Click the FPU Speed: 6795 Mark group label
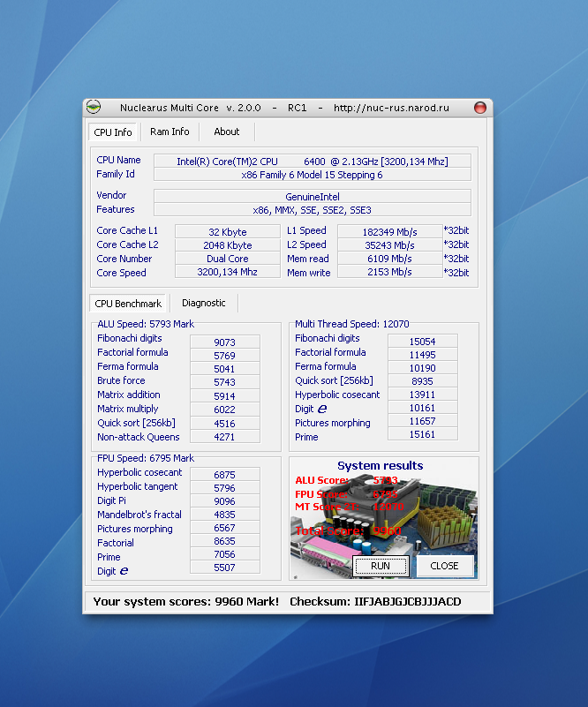The width and height of the screenshot is (588, 707). pyautogui.click(x=146, y=458)
